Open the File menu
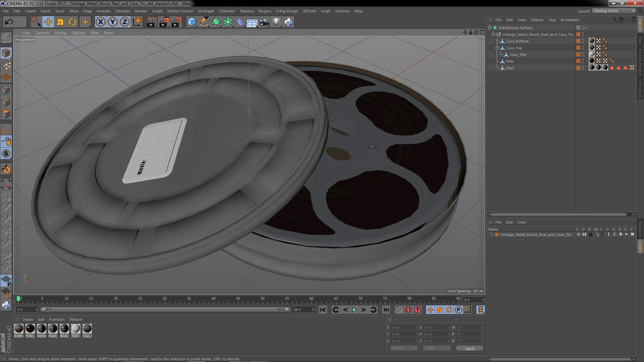 (6, 11)
